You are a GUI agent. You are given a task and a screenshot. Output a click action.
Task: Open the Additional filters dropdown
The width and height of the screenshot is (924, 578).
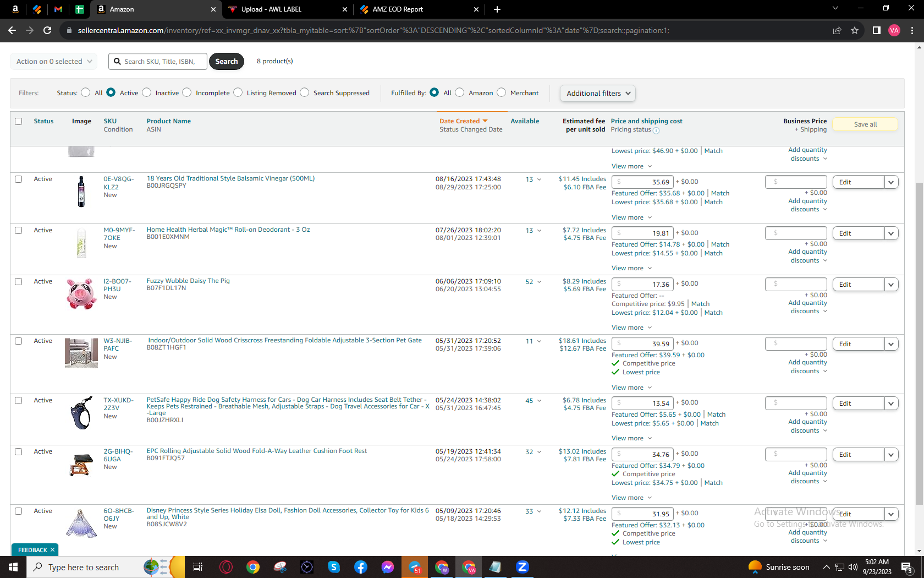(x=598, y=94)
